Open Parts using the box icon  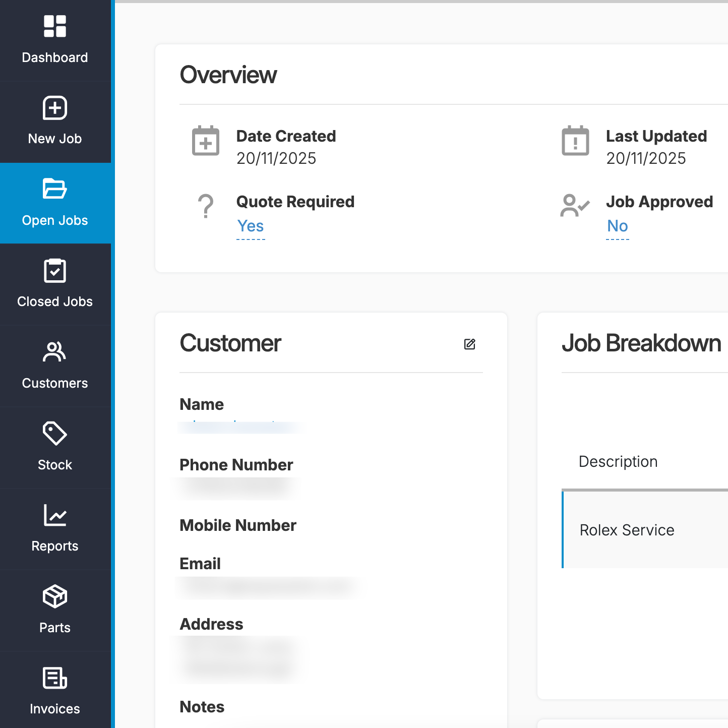pyautogui.click(x=55, y=597)
